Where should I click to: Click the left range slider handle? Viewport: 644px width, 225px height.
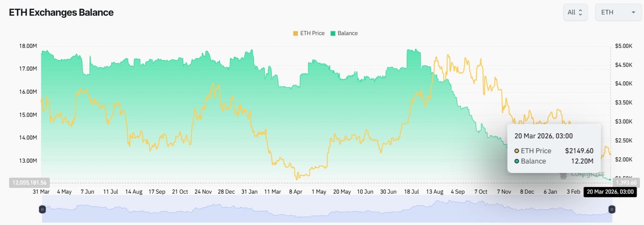[42, 209]
